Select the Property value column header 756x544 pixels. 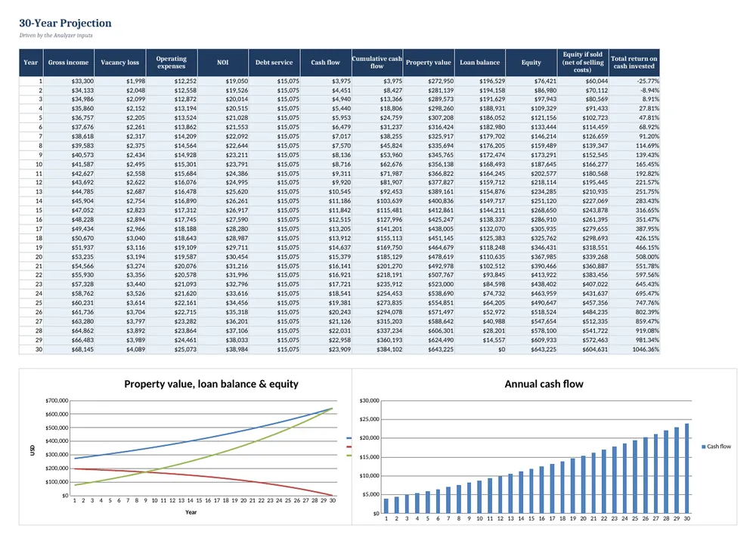(x=429, y=62)
